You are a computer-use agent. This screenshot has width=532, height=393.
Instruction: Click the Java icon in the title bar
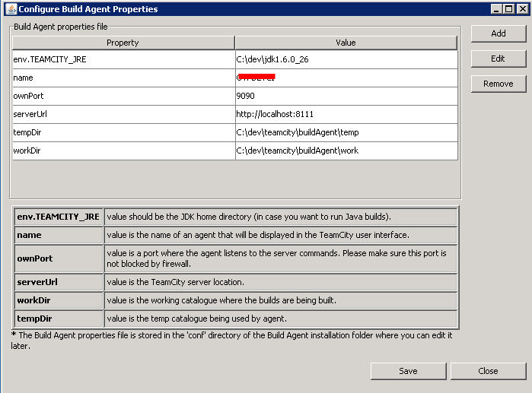pos(9,9)
